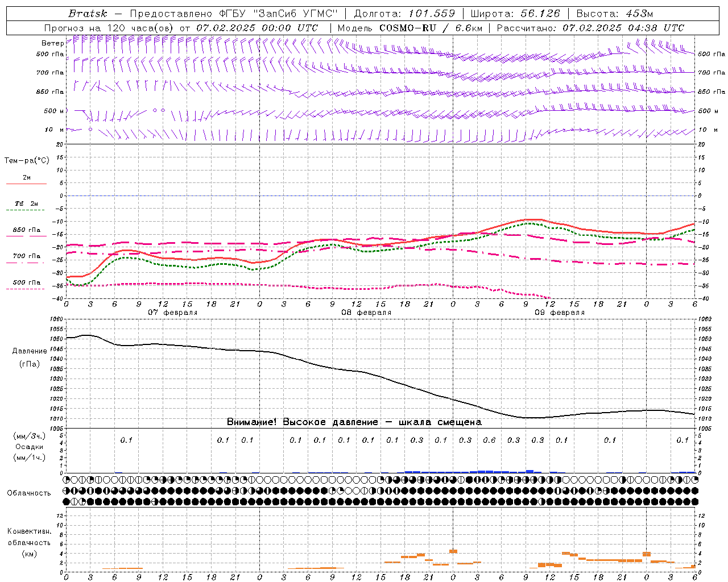
Task: Click the model label "COSMO-RU / 6.6км"
Action: (431, 27)
